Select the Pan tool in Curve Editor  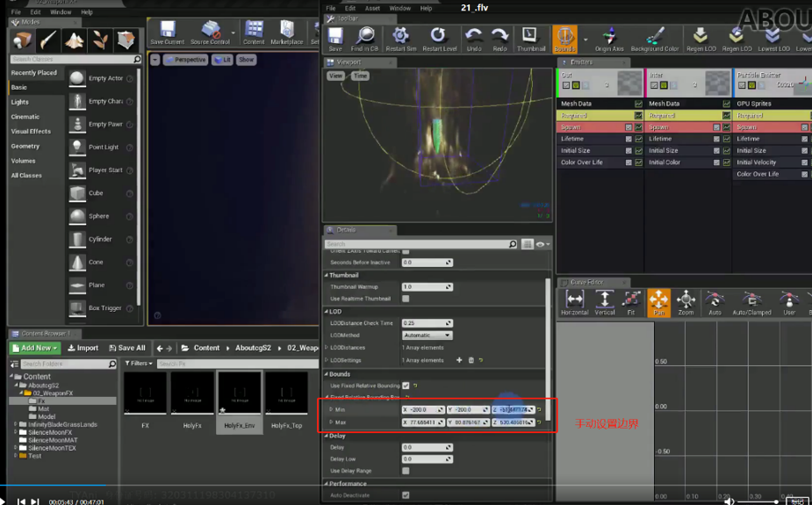point(658,302)
